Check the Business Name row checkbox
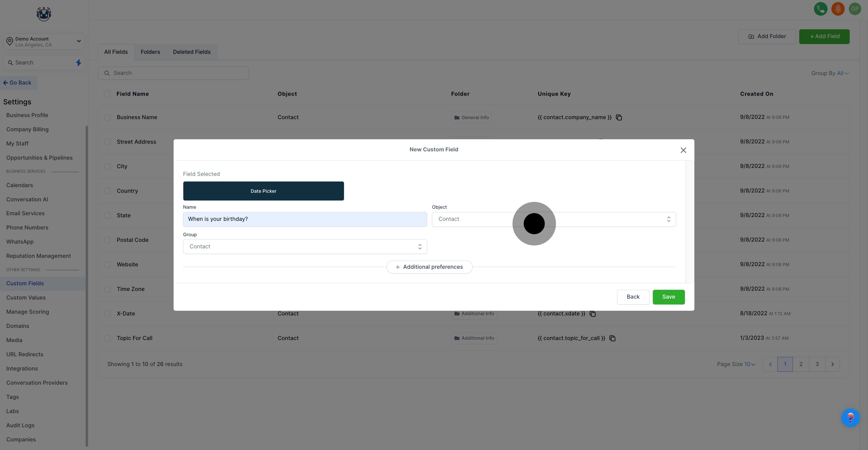 click(x=107, y=117)
